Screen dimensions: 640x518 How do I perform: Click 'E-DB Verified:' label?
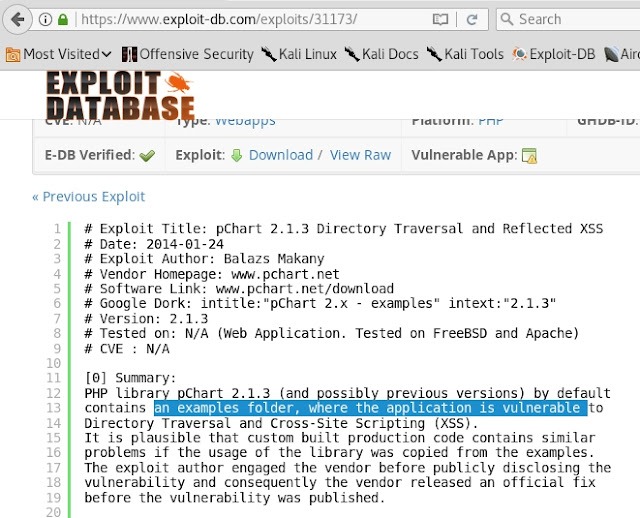[89, 155]
